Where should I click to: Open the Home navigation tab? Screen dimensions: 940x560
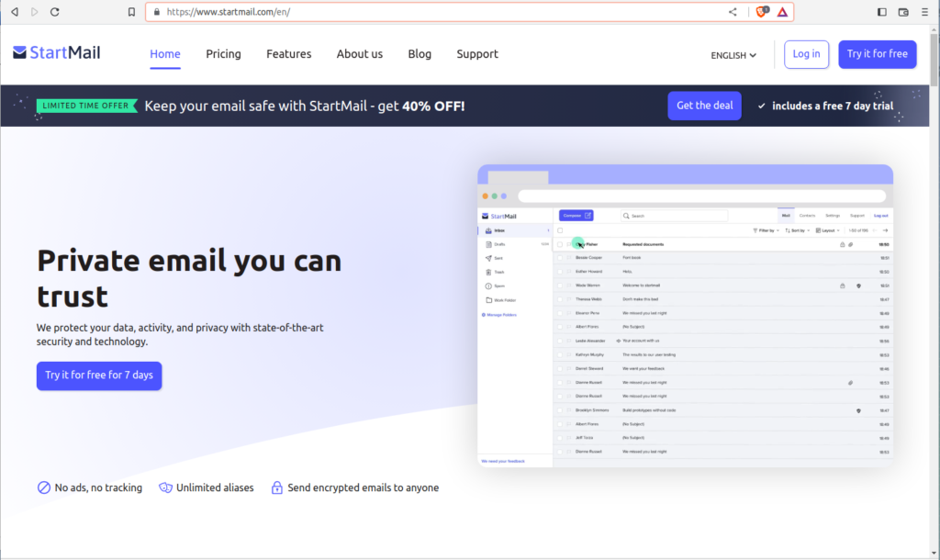(165, 54)
